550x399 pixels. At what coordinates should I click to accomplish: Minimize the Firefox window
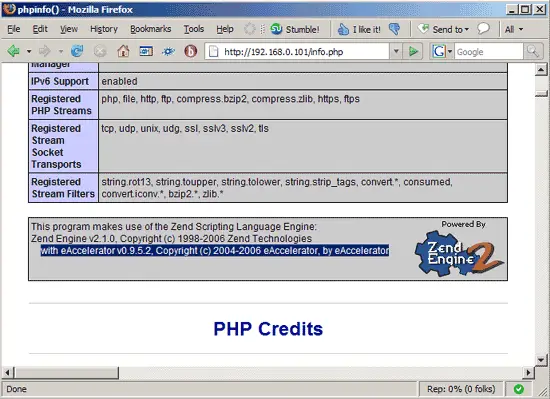click(512, 9)
